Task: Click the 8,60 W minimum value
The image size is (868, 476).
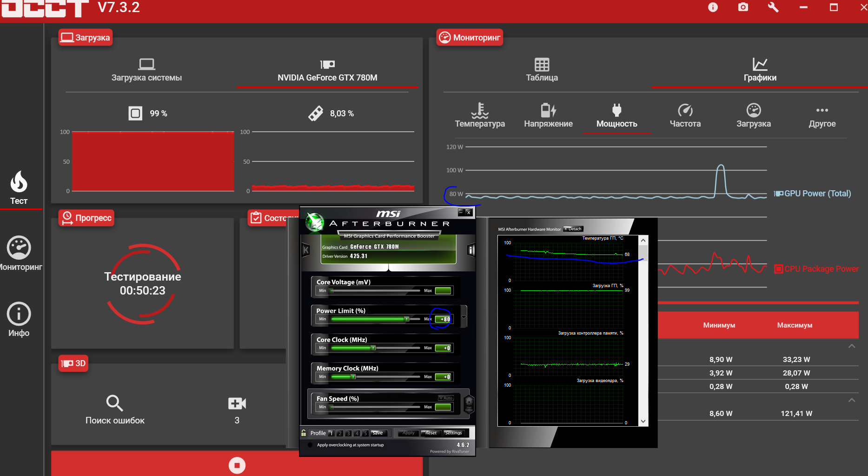Action: click(x=721, y=413)
